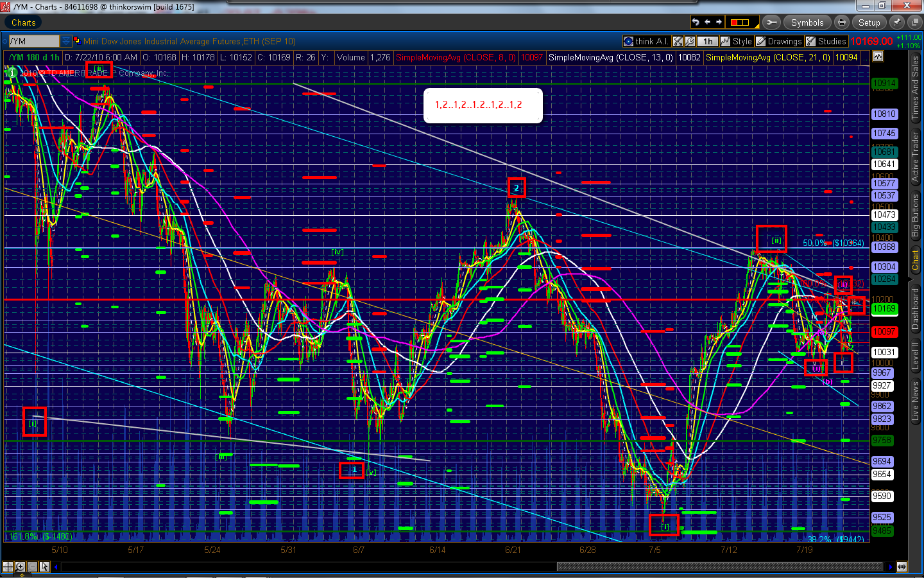
Task: Toggle the chart scale expand icon bottom right
Action: (x=902, y=566)
